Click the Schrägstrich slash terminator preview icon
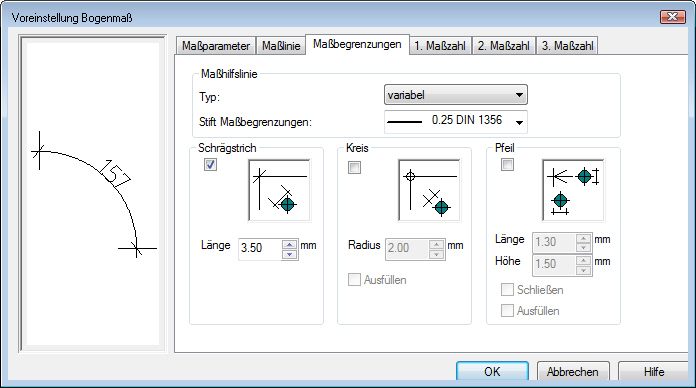The width and height of the screenshot is (696, 388). coord(280,190)
